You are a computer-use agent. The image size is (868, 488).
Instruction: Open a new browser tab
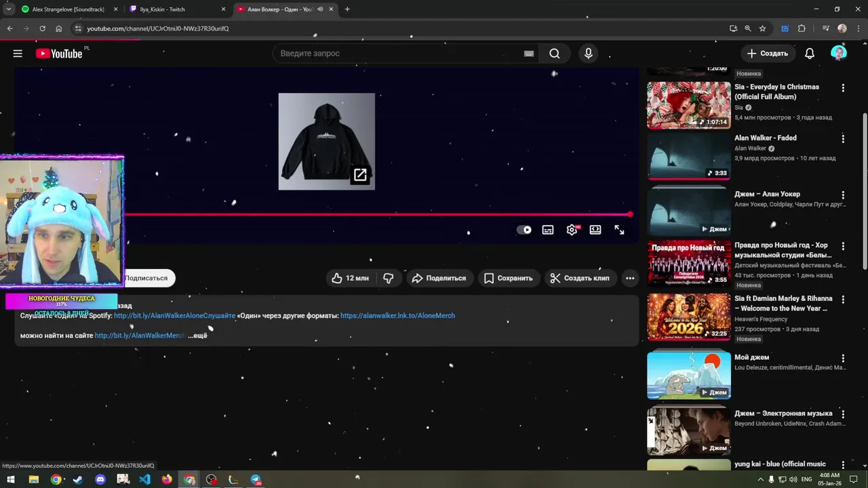347,9
